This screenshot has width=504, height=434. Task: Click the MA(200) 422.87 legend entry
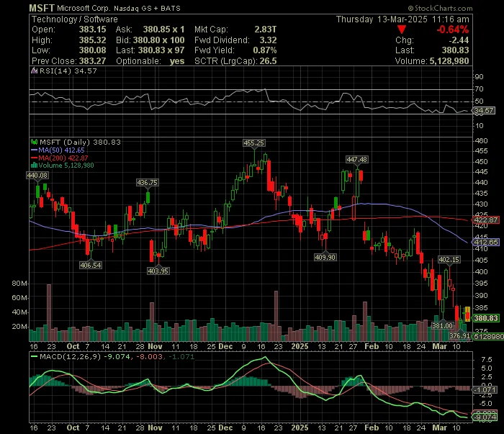coord(60,158)
